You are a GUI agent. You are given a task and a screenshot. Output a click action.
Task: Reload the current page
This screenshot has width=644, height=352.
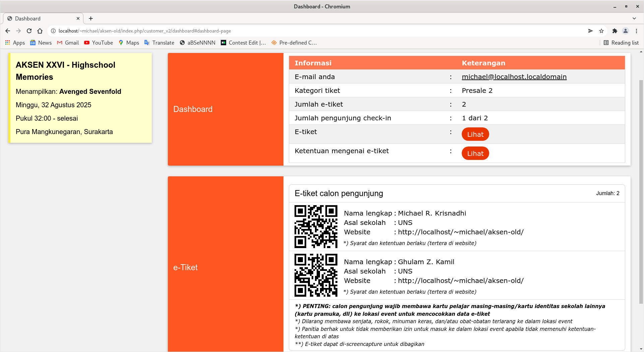(29, 31)
